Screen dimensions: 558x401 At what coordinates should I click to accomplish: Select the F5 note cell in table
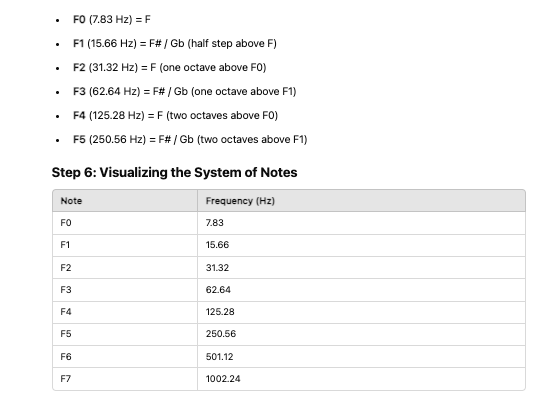pos(125,334)
